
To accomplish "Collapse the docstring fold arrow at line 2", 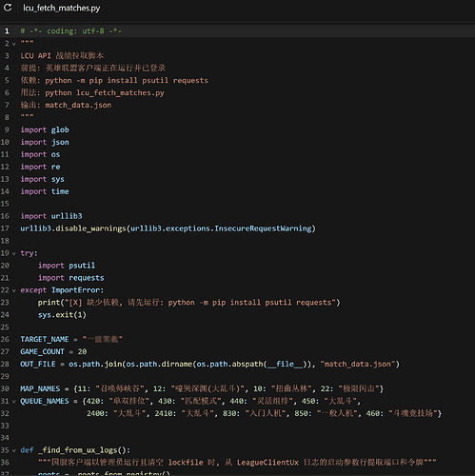I will 14,44.
